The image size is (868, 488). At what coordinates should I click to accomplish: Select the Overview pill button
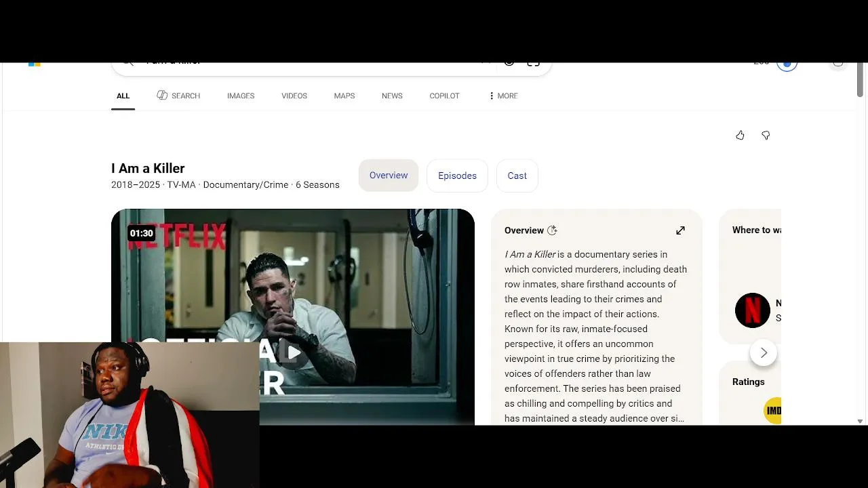click(389, 176)
